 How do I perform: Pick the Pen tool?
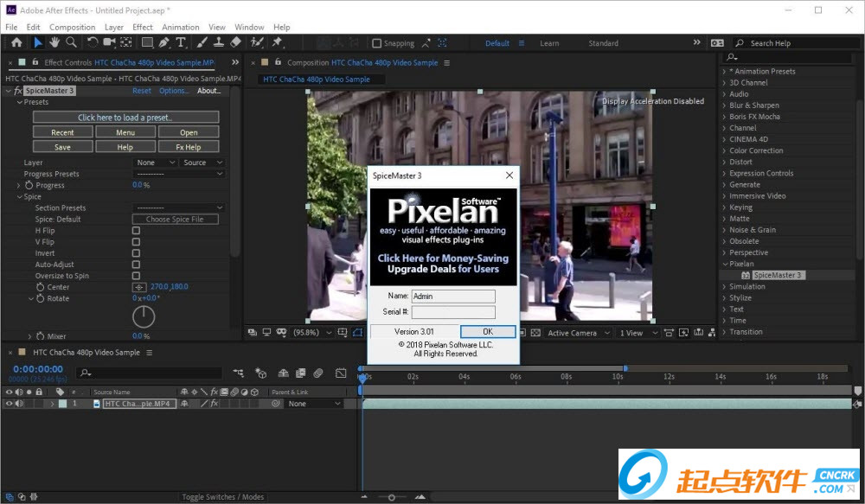[164, 42]
